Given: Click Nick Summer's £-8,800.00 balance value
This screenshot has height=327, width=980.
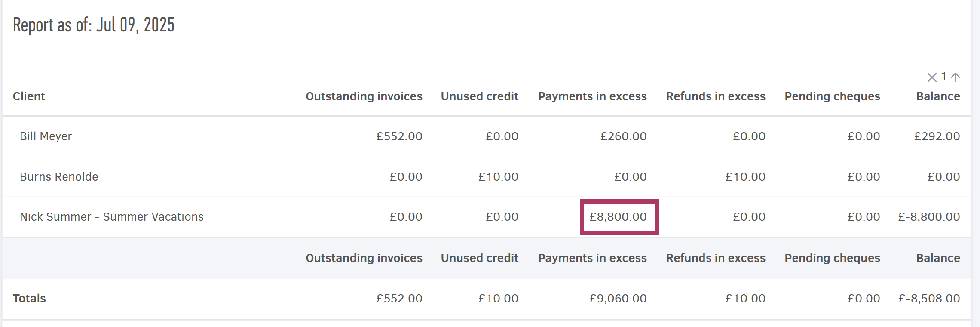Looking at the screenshot, I should [x=929, y=217].
